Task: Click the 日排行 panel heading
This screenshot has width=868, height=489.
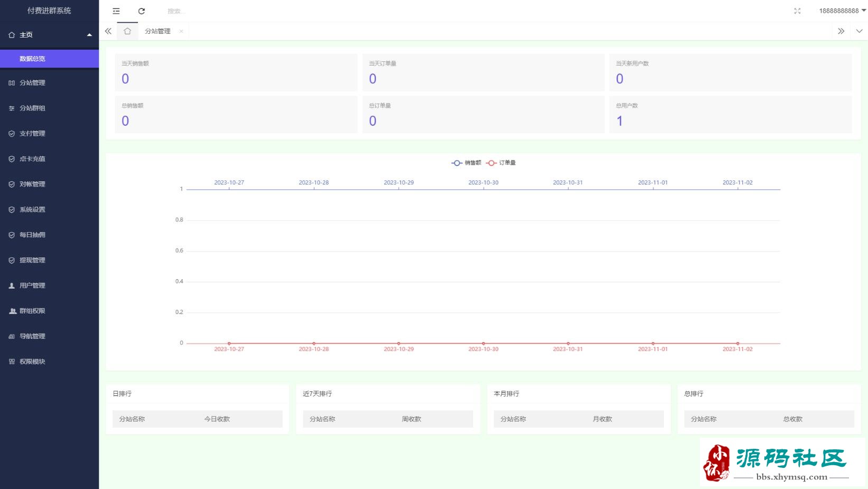Action: (122, 394)
